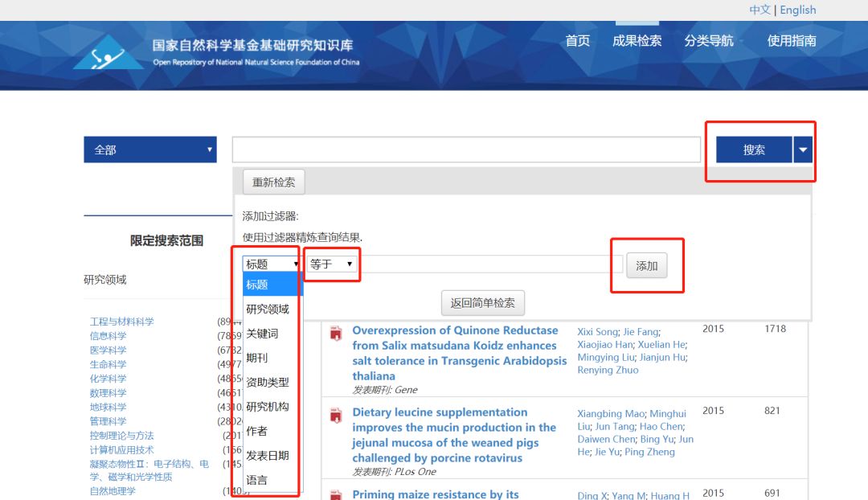Click 返回简单检索 to return to simple search
This screenshot has height=500, width=868.
(x=482, y=302)
